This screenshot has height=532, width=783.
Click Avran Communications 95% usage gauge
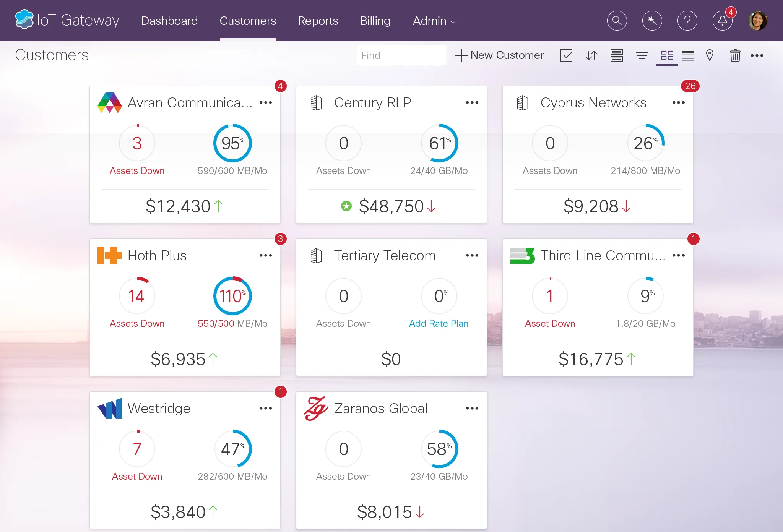click(232, 143)
